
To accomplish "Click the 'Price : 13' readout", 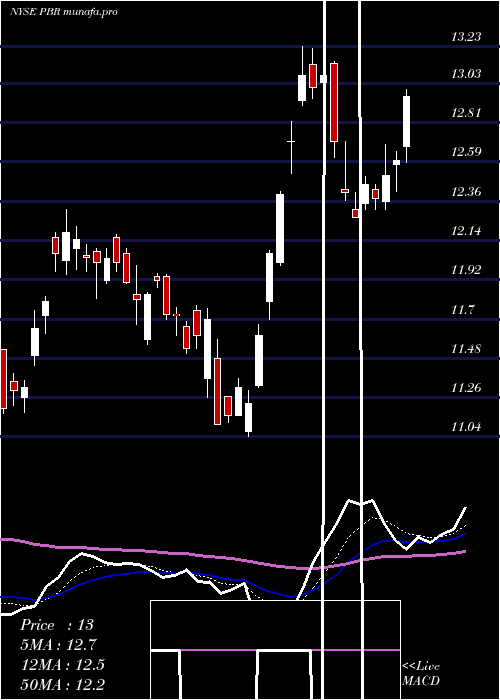I will click(x=57, y=625).
